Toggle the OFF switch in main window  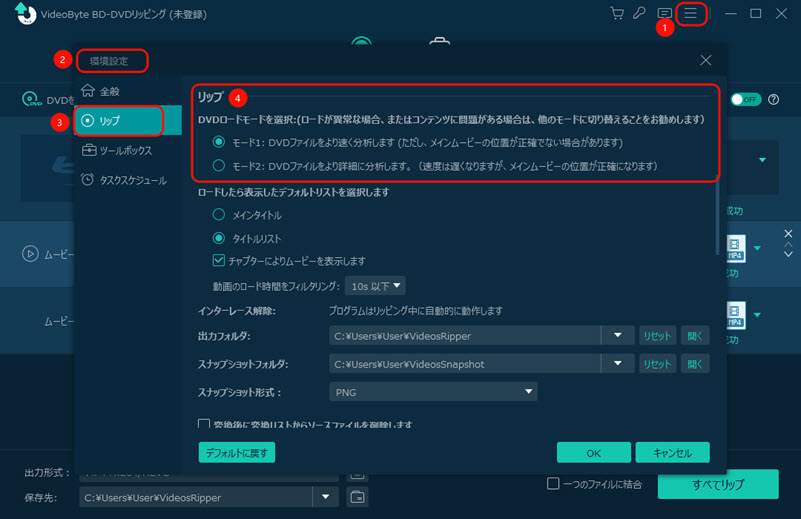746,100
